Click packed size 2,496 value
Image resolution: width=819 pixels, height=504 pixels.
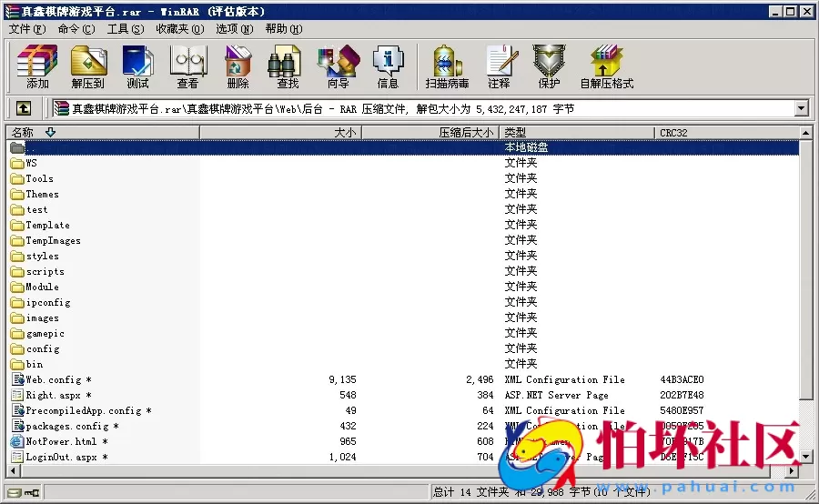[x=480, y=379]
